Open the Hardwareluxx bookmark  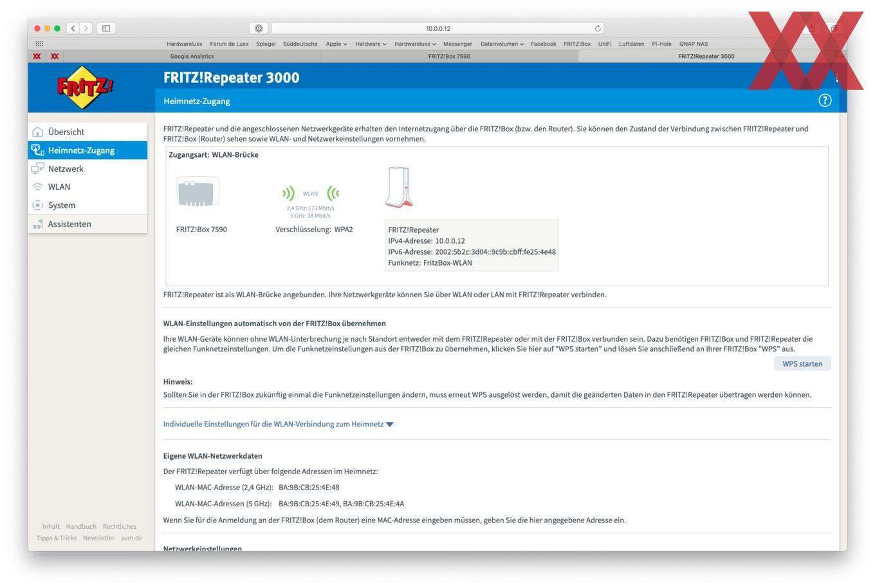point(185,44)
